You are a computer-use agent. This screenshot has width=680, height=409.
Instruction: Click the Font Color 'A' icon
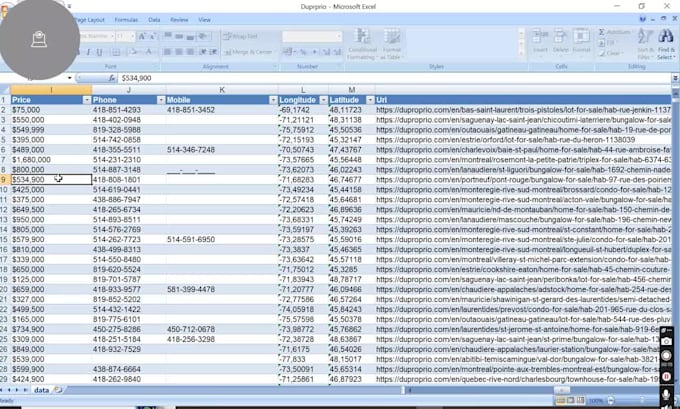149,52
